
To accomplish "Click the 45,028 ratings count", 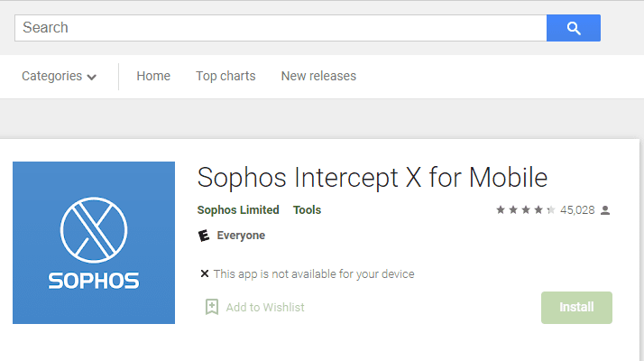I will [577, 210].
